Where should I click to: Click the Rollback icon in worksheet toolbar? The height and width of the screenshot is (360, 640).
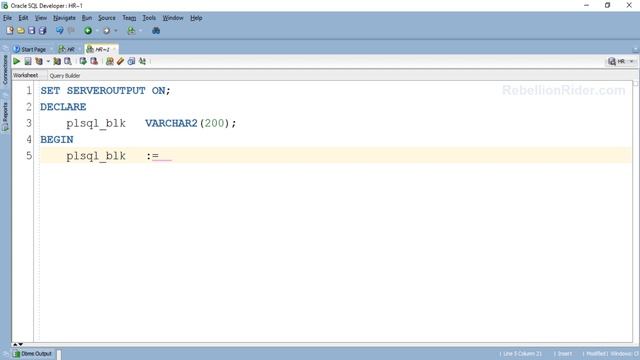[x=94, y=61]
